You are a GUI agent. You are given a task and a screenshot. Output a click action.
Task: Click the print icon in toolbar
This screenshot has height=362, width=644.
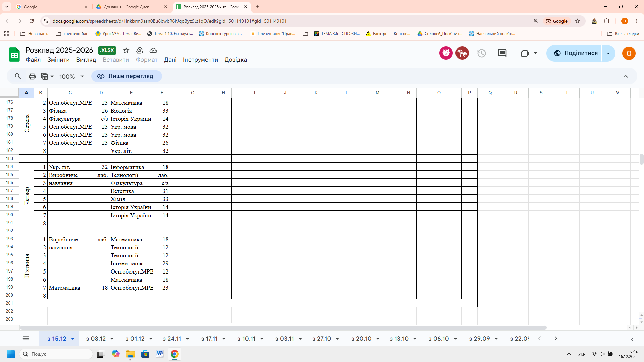(32, 76)
